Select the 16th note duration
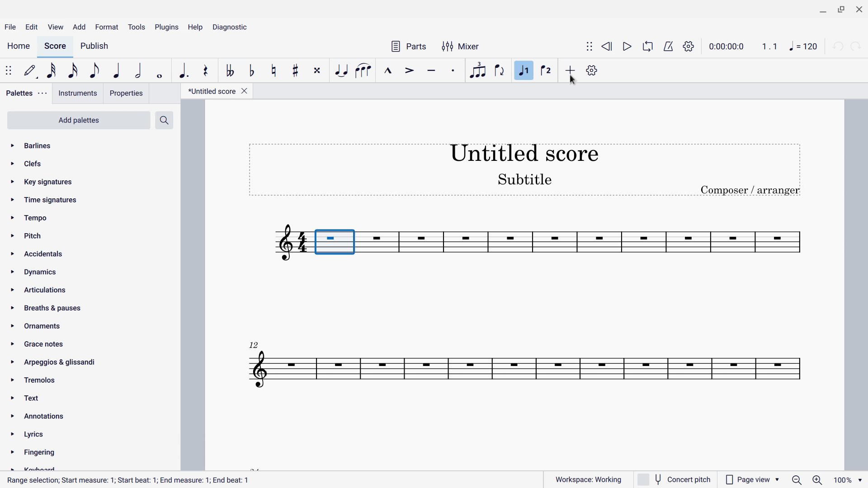The width and height of the screenshot is (868, 488). coord(73,71)
